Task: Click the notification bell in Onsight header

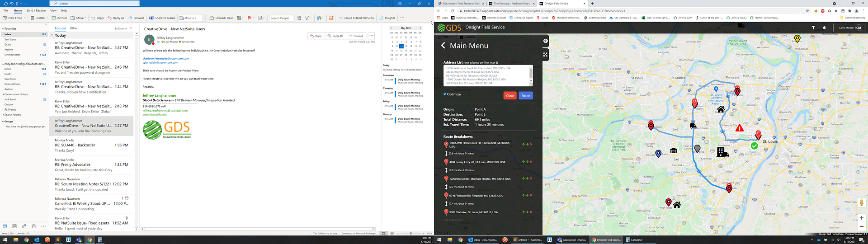Action: (x=824, y=28)
